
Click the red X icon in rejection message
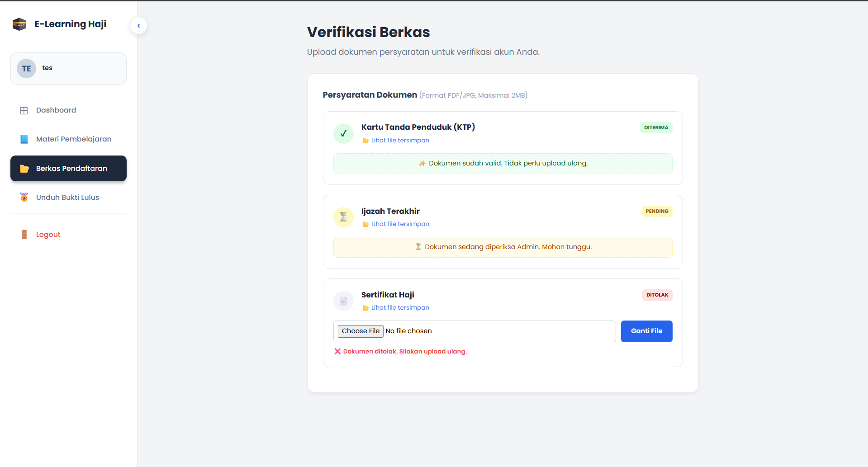[x=337, y=352]
